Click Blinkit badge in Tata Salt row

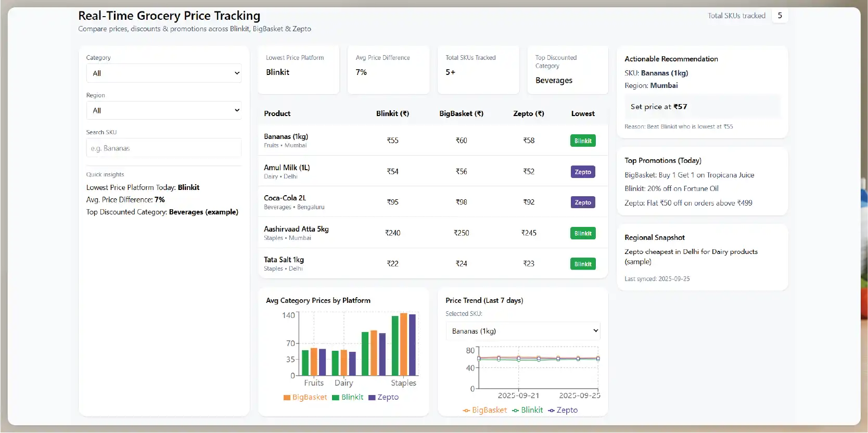pos(583,264)
